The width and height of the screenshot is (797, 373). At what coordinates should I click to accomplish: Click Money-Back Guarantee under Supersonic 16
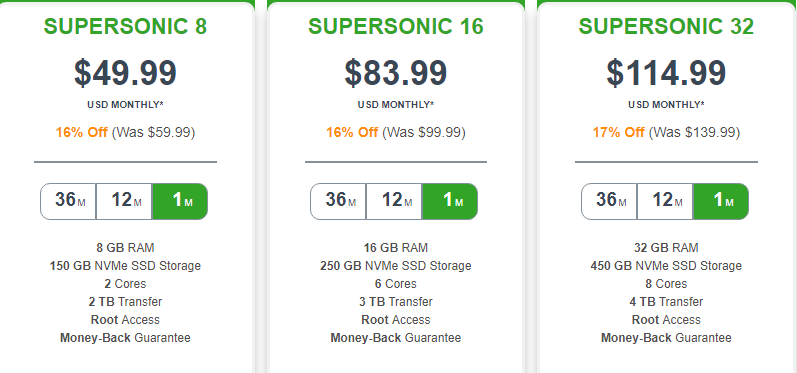click(x=396, y=338)
